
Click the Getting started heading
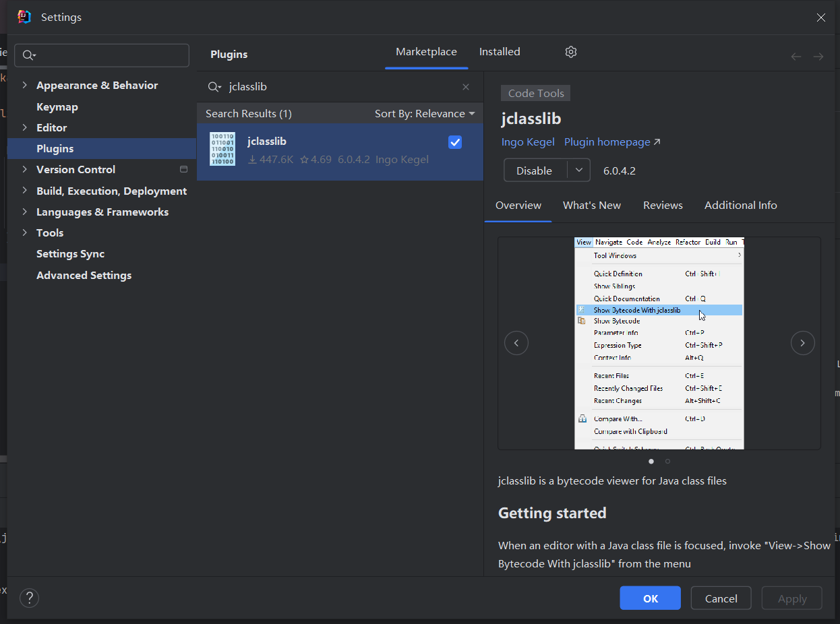pos(552,513)
